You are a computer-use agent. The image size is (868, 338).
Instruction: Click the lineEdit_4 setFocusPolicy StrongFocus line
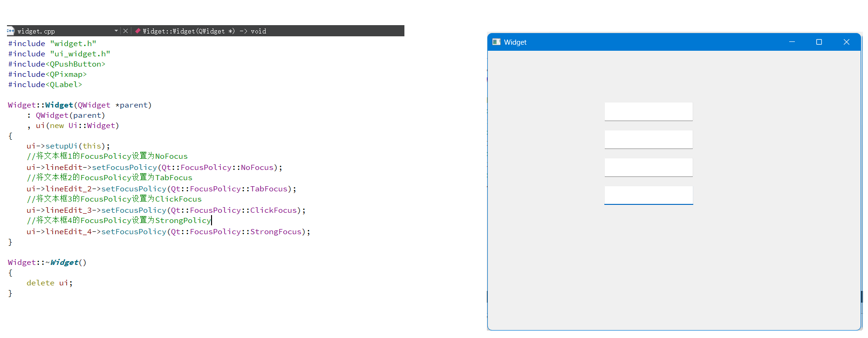click(x=169, y=232)
